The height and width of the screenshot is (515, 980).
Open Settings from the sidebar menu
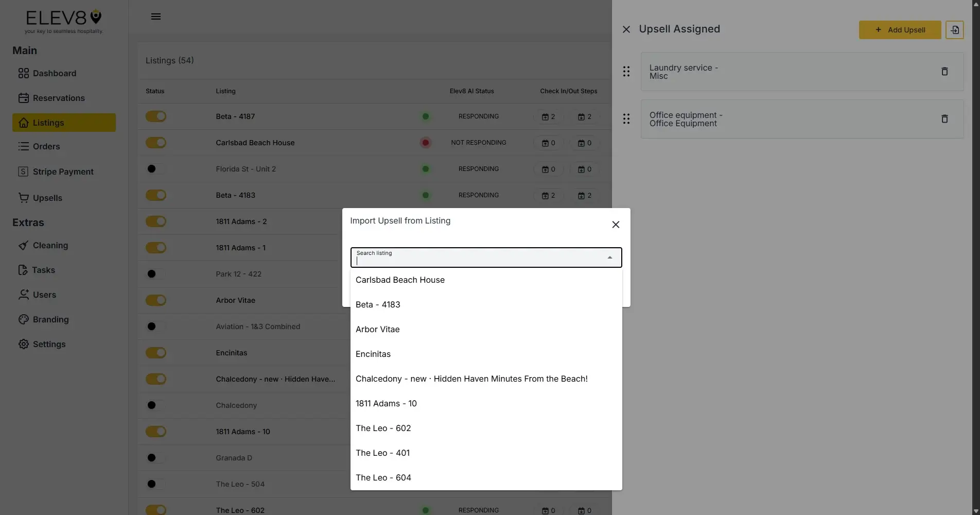tap(48, 344)
